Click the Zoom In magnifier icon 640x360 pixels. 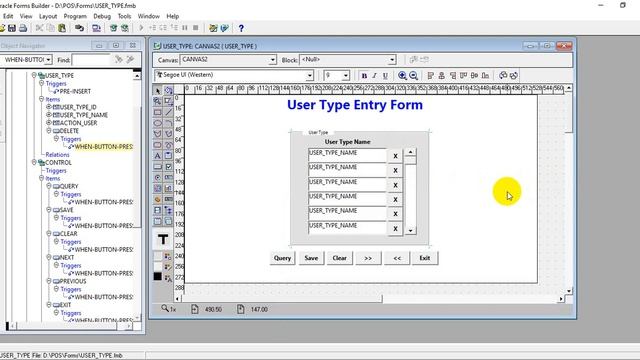[x=402, y=76]
